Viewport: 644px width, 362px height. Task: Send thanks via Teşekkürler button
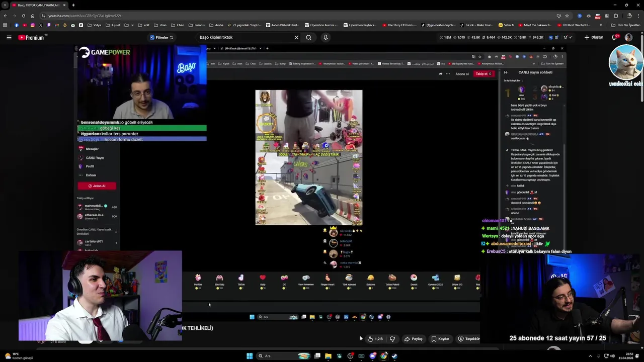coord(468,339)
